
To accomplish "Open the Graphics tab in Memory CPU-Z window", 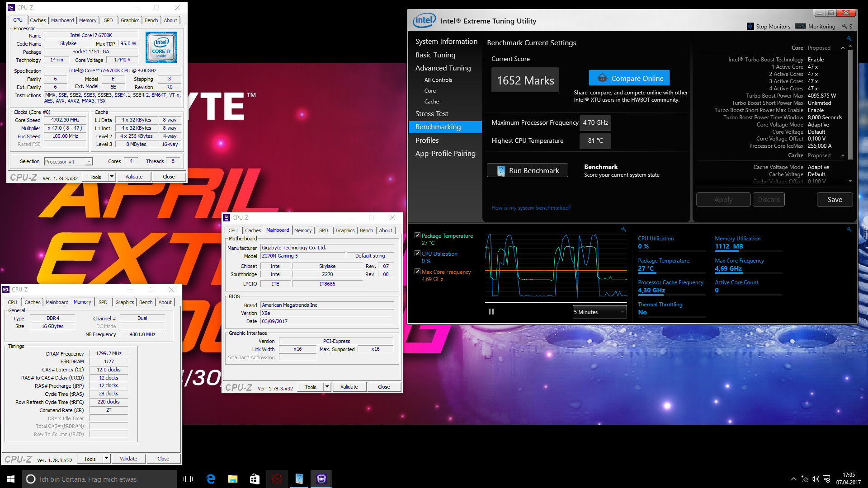I will [125, 302].
